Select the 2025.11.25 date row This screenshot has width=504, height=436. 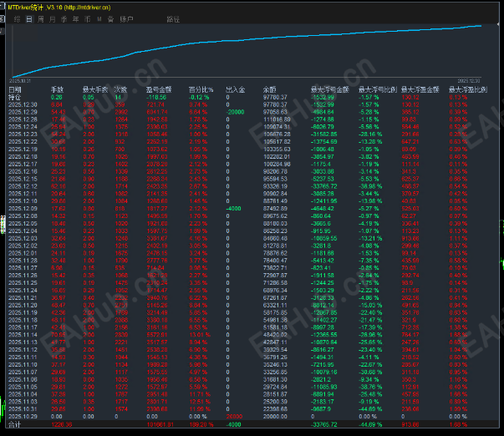(x=23, y=283)
